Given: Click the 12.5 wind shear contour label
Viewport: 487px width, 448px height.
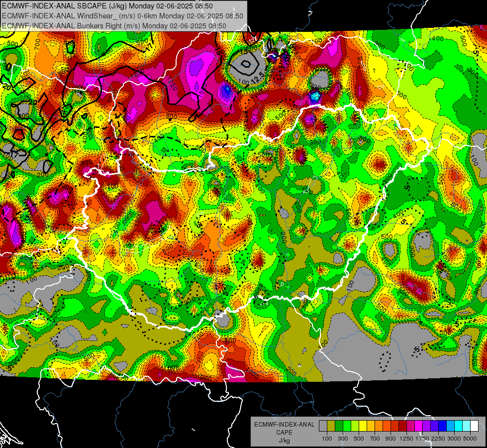Looking at the screenshot, I should 258,78.
